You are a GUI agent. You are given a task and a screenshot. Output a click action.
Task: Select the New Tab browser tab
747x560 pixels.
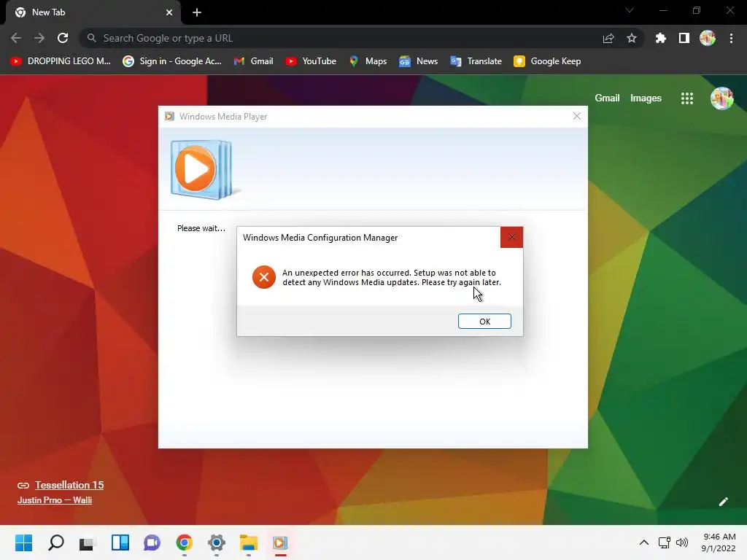pos(93,12)
